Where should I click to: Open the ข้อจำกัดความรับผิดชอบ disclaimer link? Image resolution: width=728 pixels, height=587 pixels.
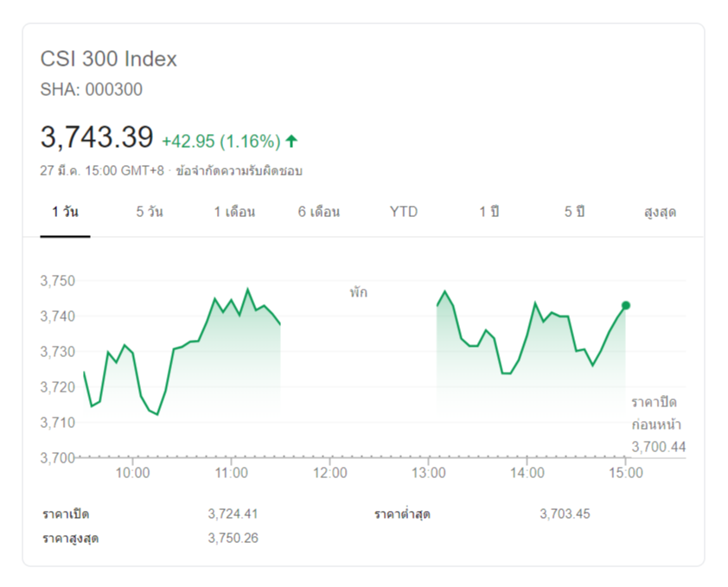pyautogui.click(x=239, y=170)
